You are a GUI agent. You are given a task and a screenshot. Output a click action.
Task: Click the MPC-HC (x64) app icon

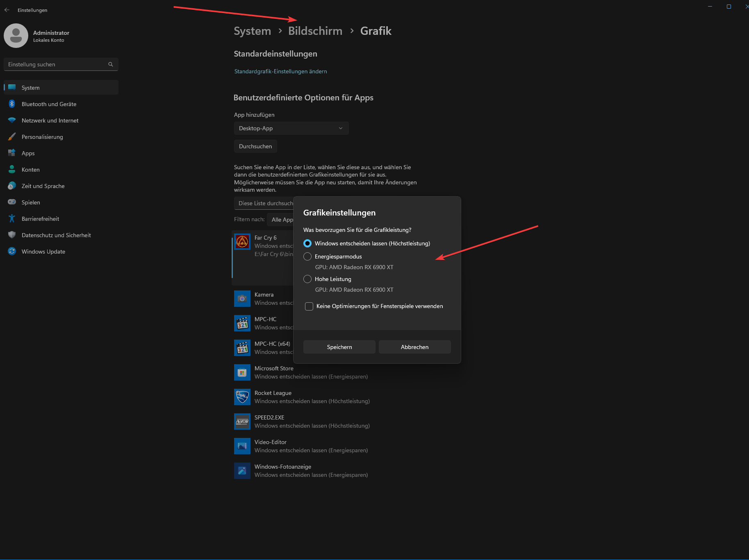point(242,348)
